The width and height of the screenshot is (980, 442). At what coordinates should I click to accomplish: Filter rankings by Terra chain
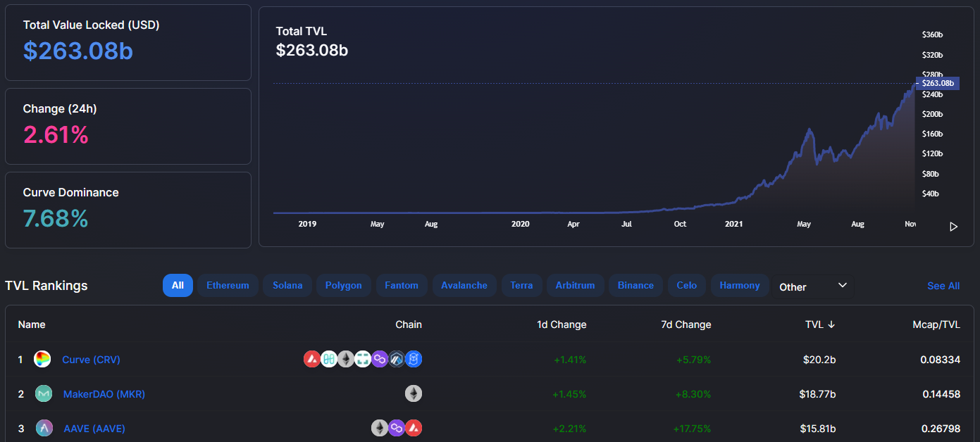coord(521,285)
